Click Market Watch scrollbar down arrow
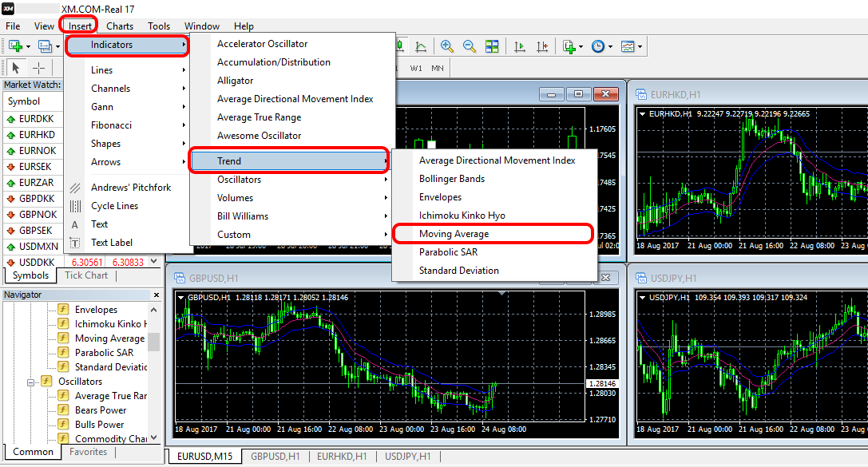This screenshot has height=467, width=868. (154, 261)
